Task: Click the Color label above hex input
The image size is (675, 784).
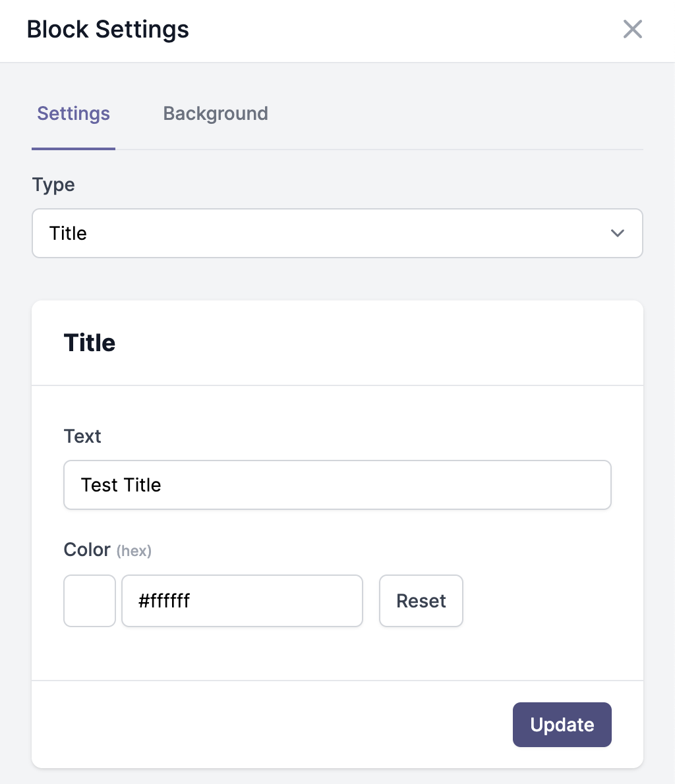Action: tap(87, 549)
